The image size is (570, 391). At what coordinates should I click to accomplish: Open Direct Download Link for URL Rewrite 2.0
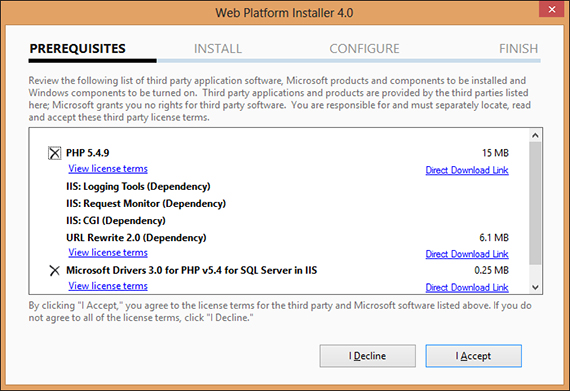(x=467, y=254)
